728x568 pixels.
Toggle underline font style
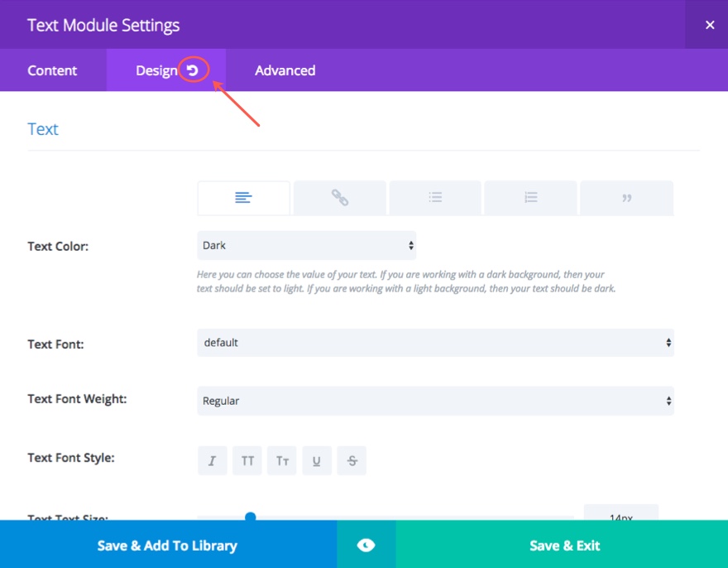point(317,460)
